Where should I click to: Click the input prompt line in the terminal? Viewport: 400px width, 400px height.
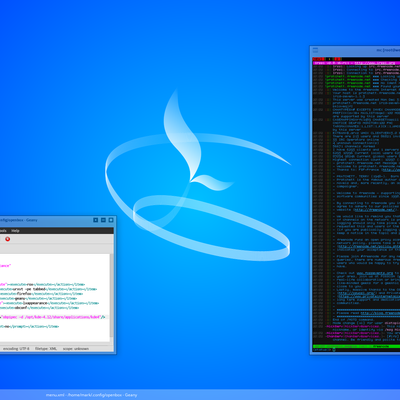[356, 350]
